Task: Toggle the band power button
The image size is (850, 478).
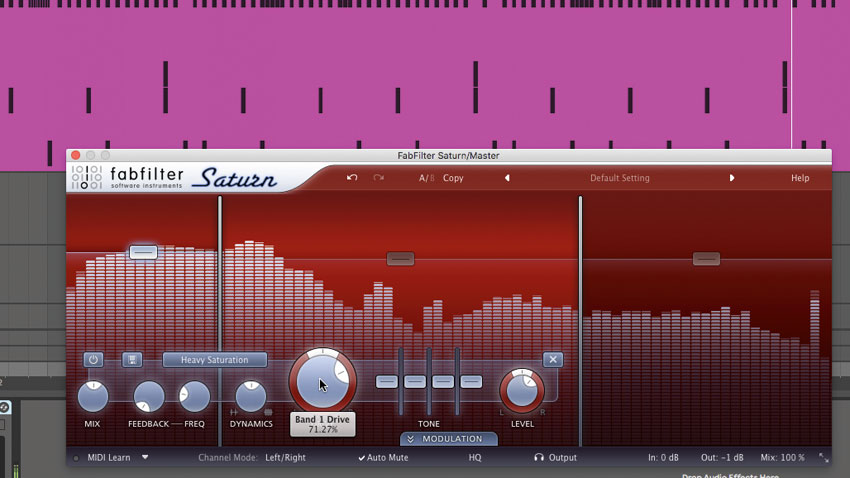Action: pyautogui.click(x=93, y=359)
